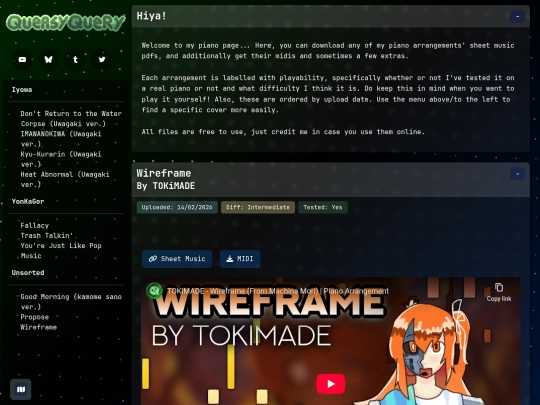This screenshot has height=405, width=540.
Task: Collapse the Hiya! panel
Action: click(x=517, y=16)
